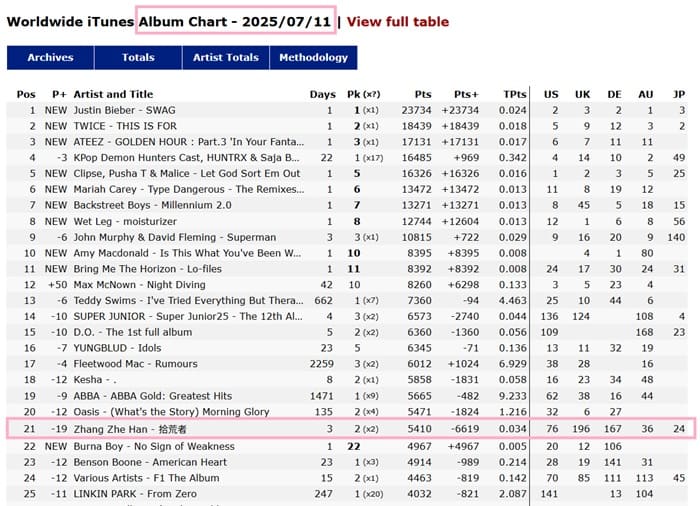This screenshot has height=506, width=700.
Task: Select the TWICE - THIS IS FOR entry
Action: pos(125,126)
